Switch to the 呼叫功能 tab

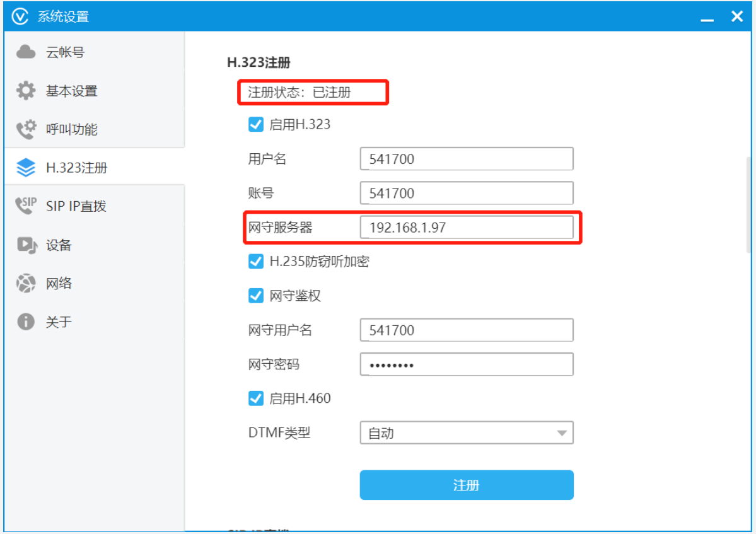(x=71, y=129)
